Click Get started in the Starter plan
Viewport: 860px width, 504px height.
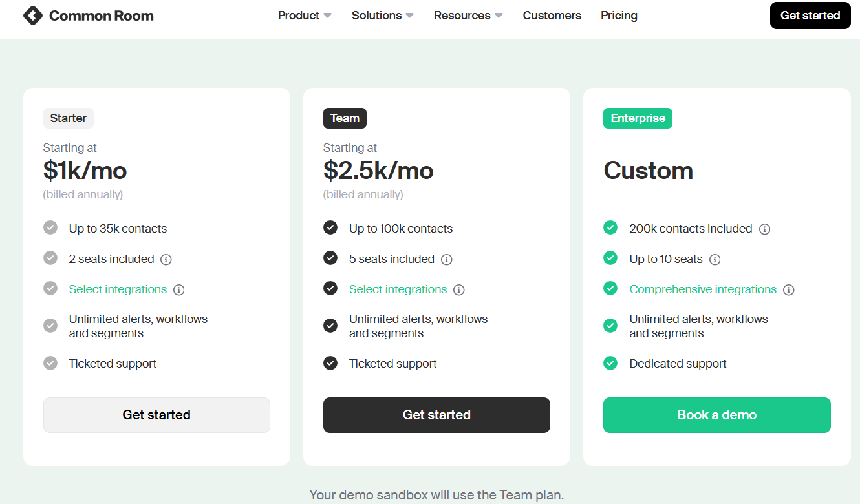pos(156,415)
